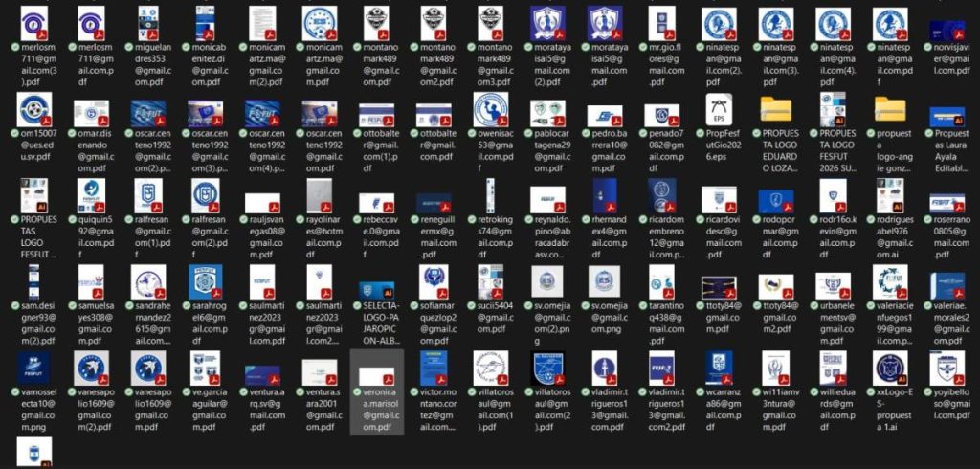
Task: Select the PROPUESTA LOGO FESFUT 2026 file
Action: [x=833, y=109]
